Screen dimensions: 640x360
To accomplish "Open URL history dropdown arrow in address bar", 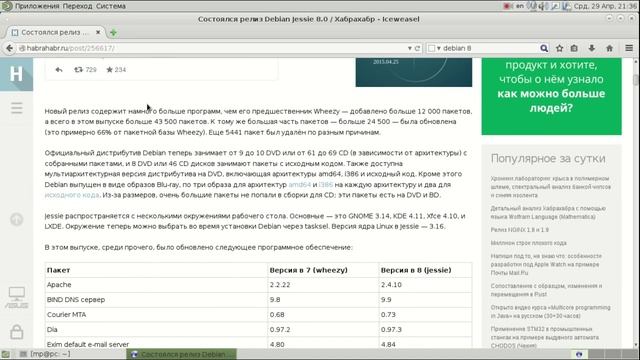I will click(409, 48).
